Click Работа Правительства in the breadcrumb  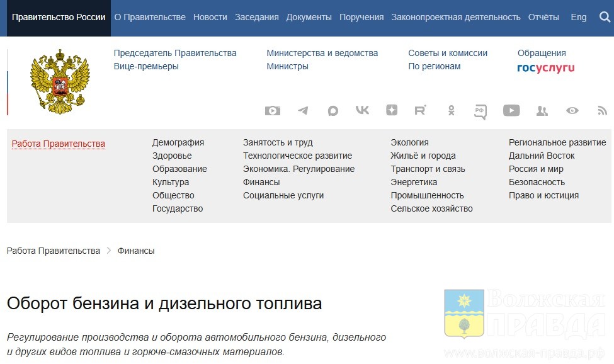[x=54, y=251]
